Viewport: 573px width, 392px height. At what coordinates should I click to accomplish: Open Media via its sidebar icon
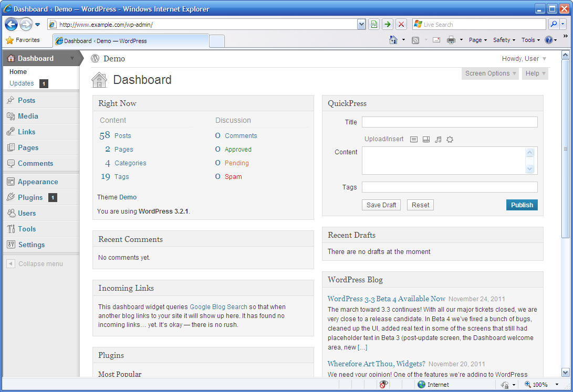11,116
